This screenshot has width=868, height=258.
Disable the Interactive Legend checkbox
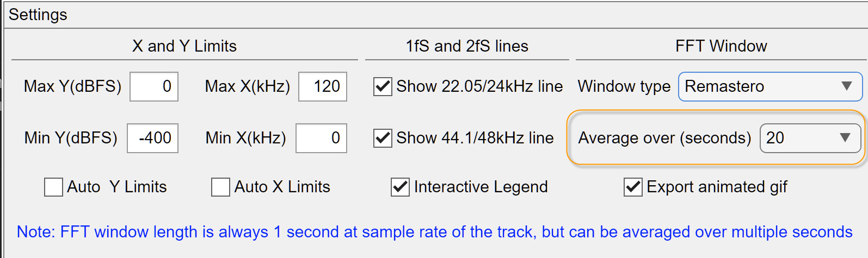pyautogui.click(x=400, y=187)
